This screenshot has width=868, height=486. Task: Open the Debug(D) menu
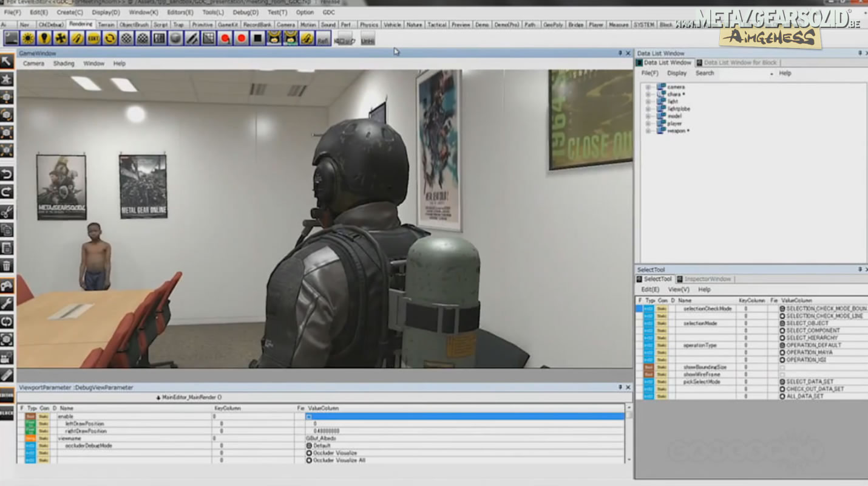coord(245,12)
